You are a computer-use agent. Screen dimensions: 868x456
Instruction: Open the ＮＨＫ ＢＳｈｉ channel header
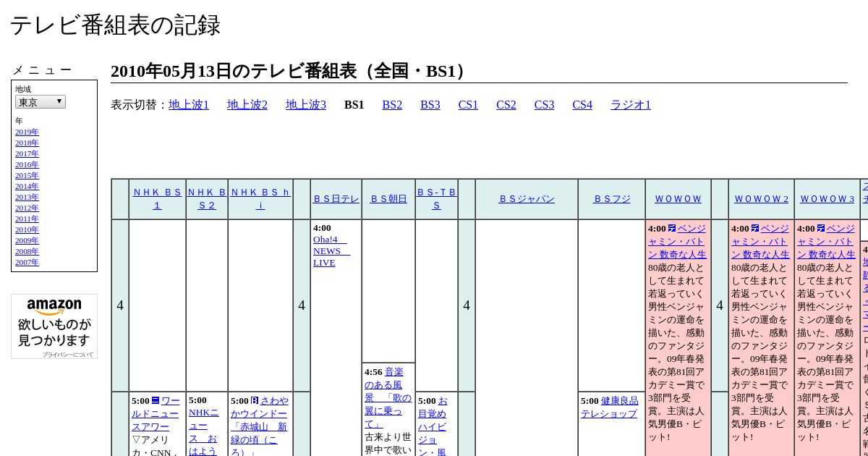[x=260, y=199]
